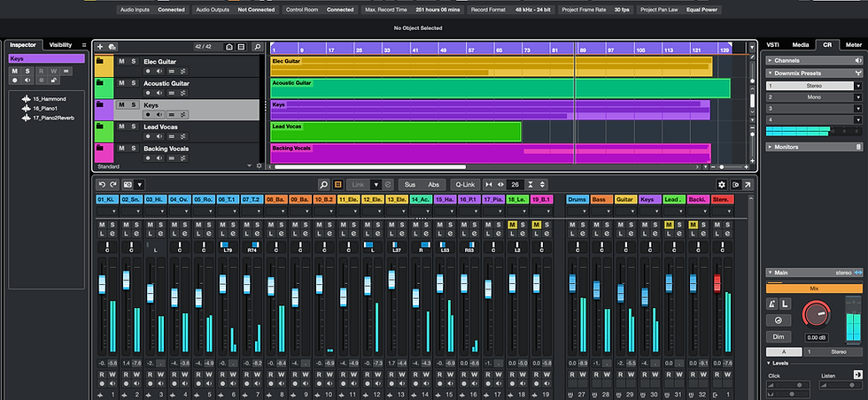Screen dimensions: 868x400
Task: Click the mixer snapshot camera icon
Action: (128, 184)
